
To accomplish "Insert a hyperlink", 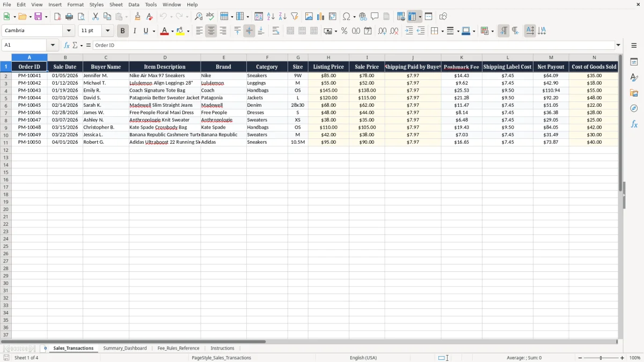I will (x=363, y=17).
